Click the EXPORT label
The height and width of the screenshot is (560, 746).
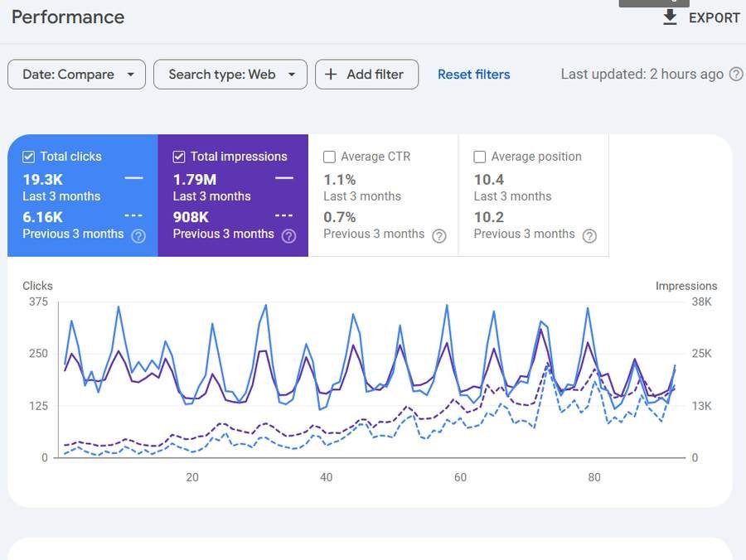click(715, 18)
